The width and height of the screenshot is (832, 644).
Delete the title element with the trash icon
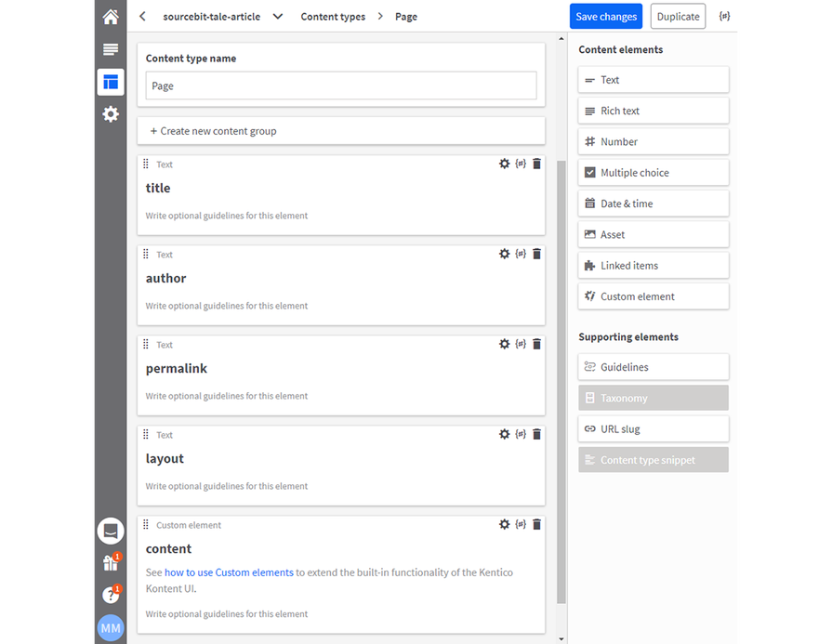(536, 164)
